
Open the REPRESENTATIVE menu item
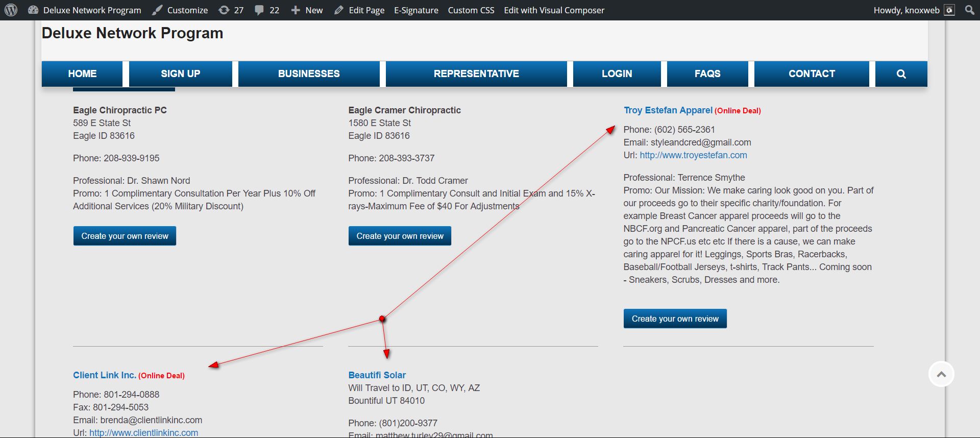[x=476, y=74]
